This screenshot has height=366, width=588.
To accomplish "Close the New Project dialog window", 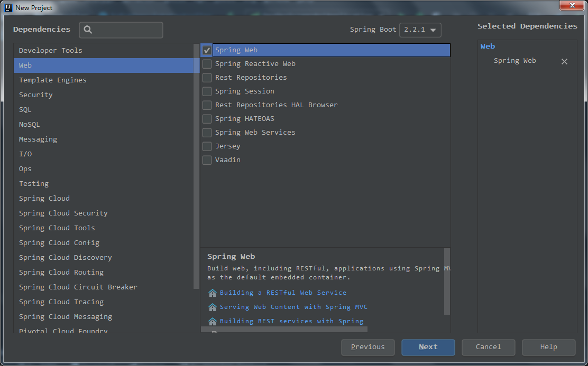I will click(572, 5).
